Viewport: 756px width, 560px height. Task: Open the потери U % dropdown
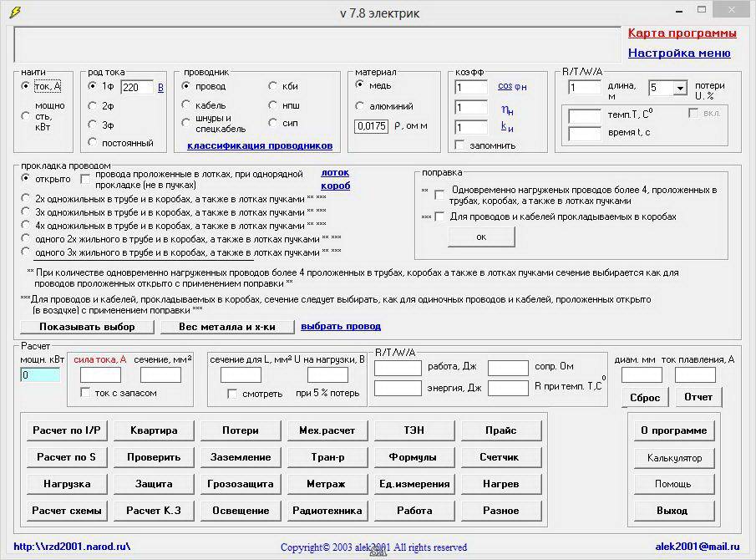679,88
